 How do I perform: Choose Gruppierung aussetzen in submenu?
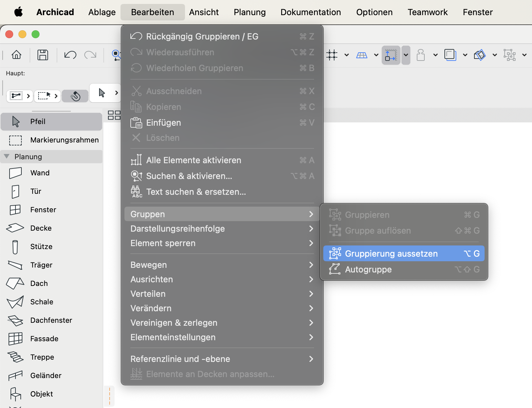[x=404, y=254]
